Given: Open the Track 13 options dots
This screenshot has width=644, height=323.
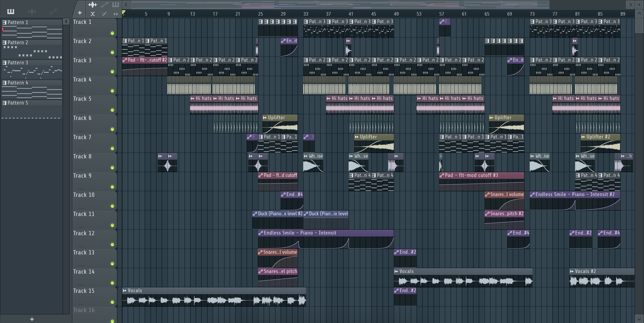Looking at the screenshot, I should pos(80,266).
